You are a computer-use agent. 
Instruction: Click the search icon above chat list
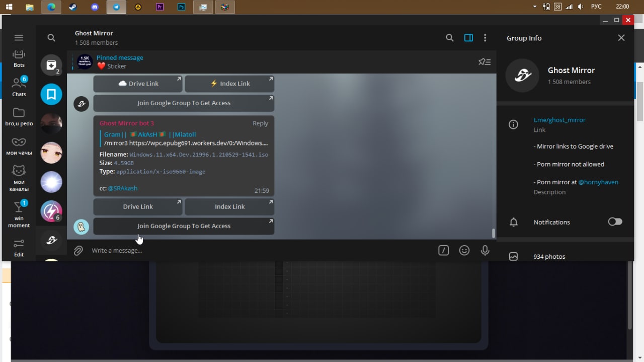point(51,38)
